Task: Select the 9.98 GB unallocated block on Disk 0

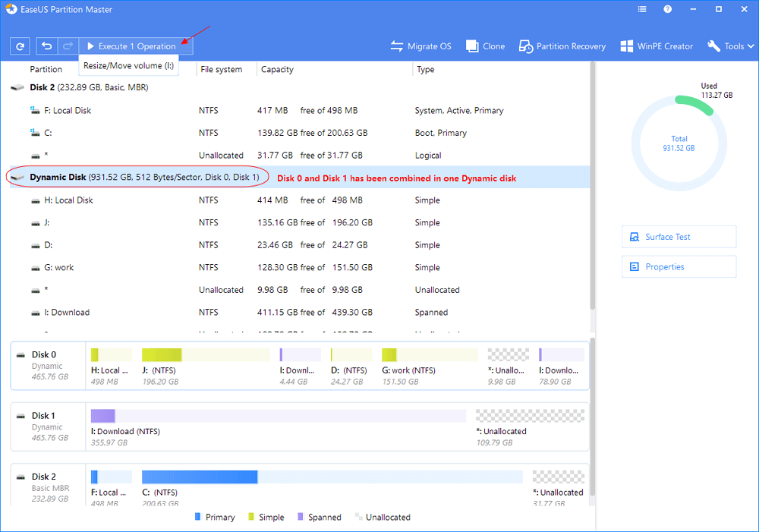Action: [509, 367]
